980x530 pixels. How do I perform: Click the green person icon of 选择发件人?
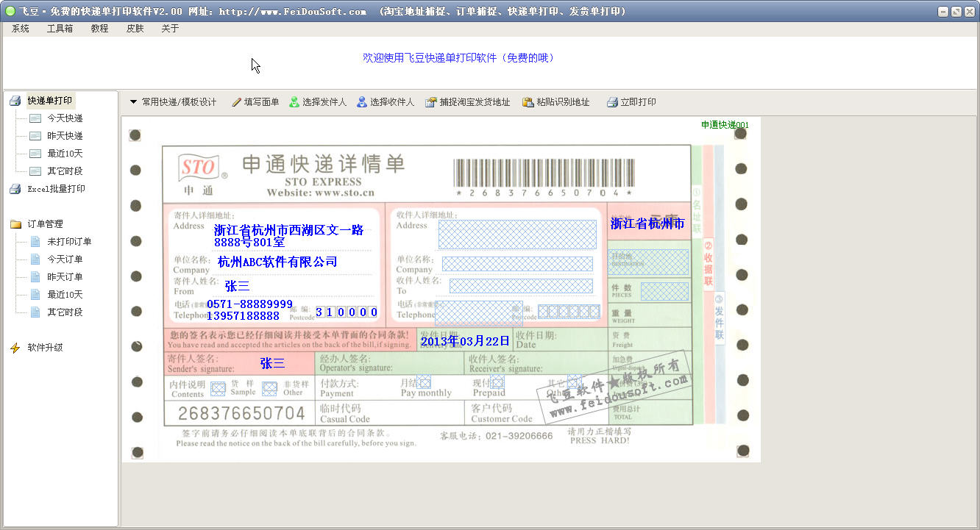point(294,102)
